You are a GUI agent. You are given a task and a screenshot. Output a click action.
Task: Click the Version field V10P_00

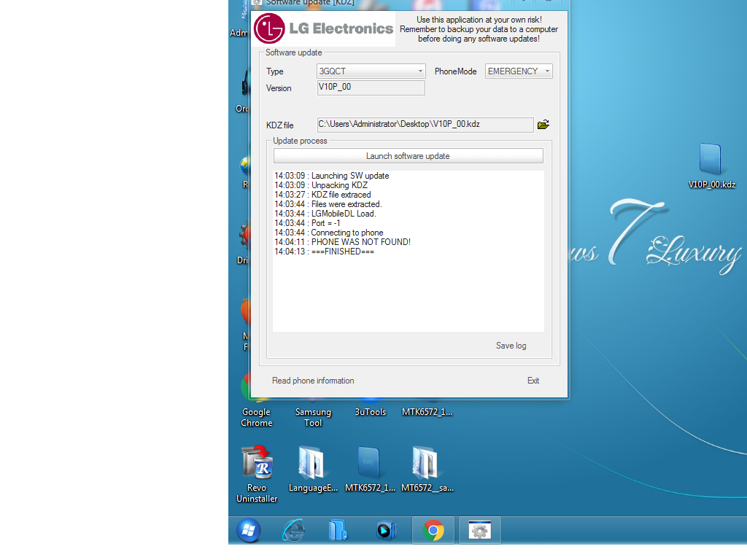pos(371,87)
